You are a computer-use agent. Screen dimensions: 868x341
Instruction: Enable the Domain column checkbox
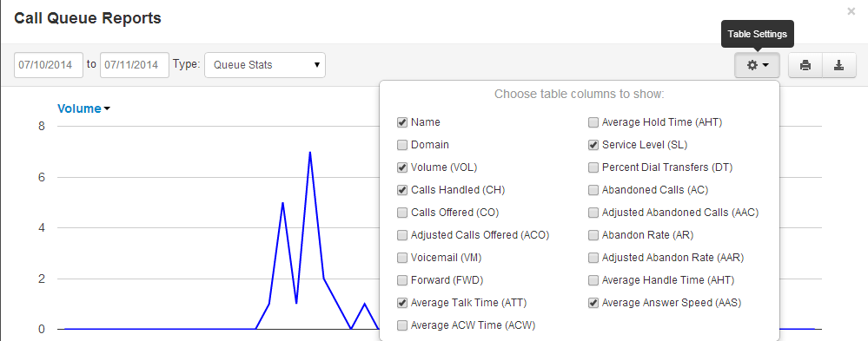pos(402,145)
